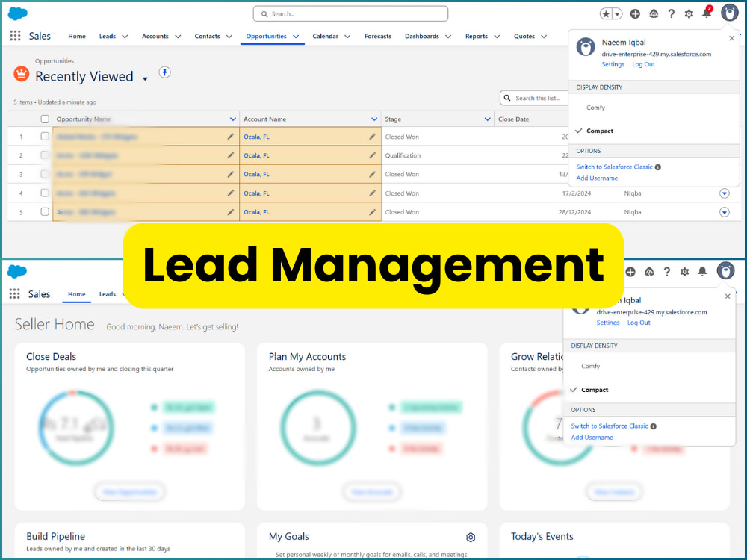747x560 pixels.
Task: Open the row actions menu for row 5
Action: point(724,212)
